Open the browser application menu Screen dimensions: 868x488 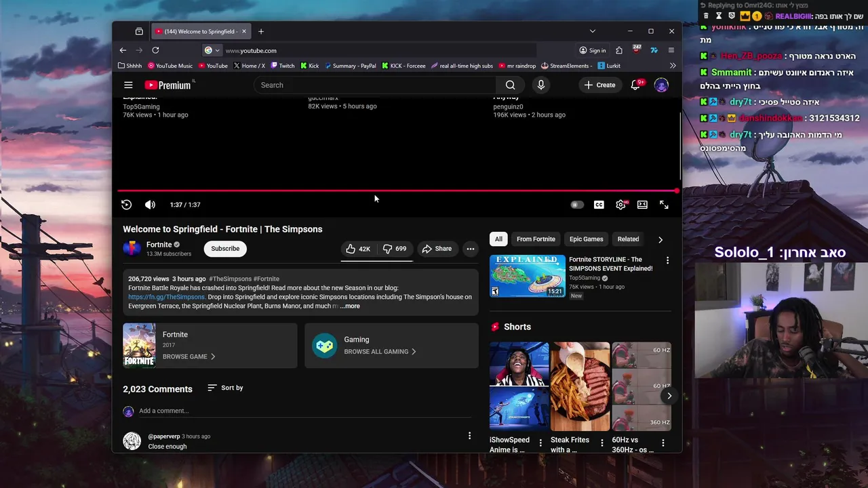click(671, 50)
